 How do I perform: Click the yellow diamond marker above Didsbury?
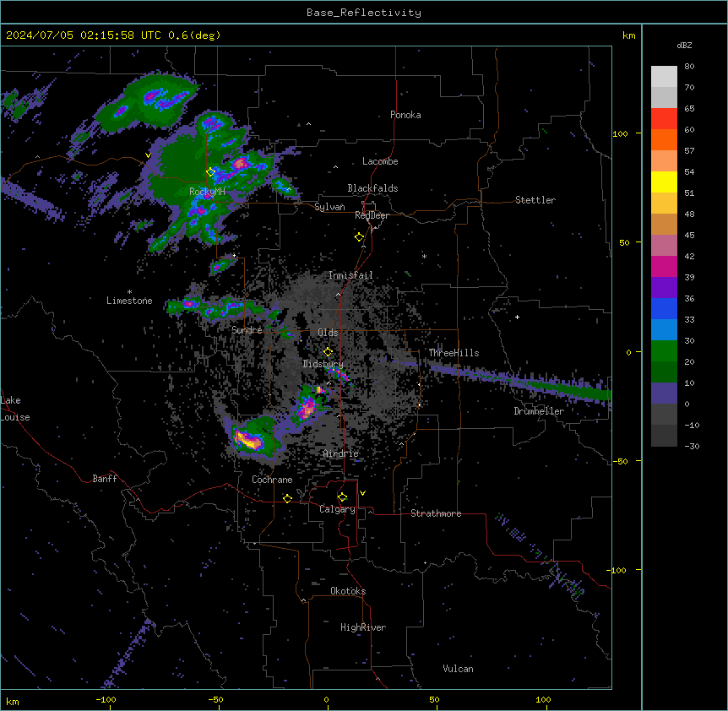coord(328,352)
